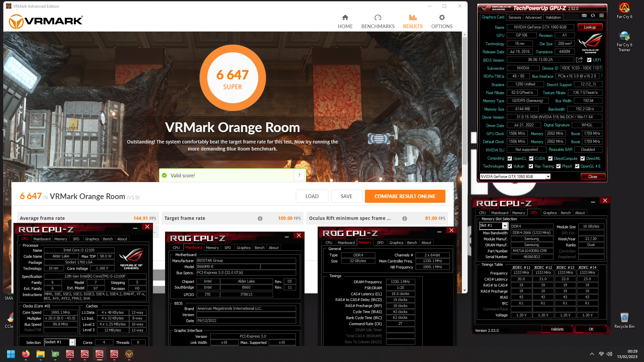Launch Firefox from the taskbar

26,354
